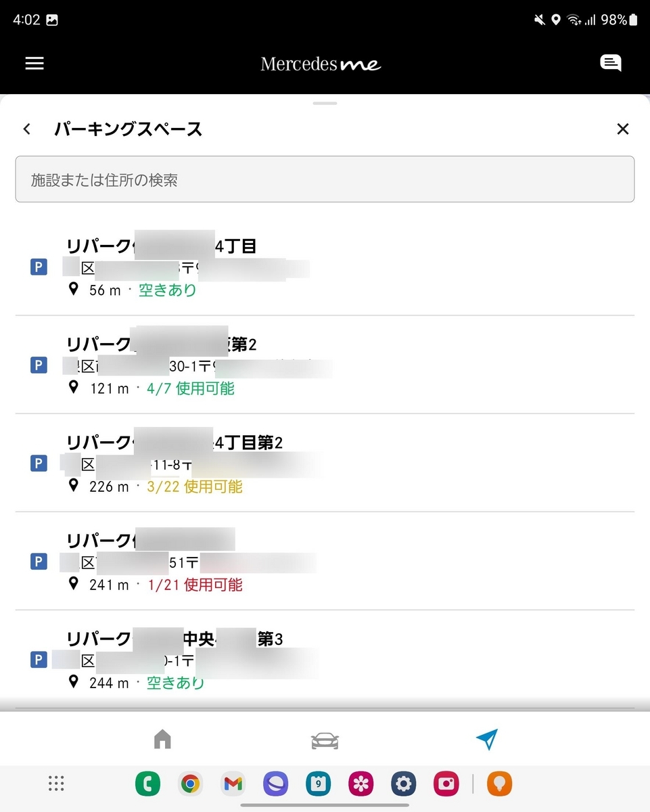
Task: Launch Chrome from the dock
Action: [x=190, y=784]
